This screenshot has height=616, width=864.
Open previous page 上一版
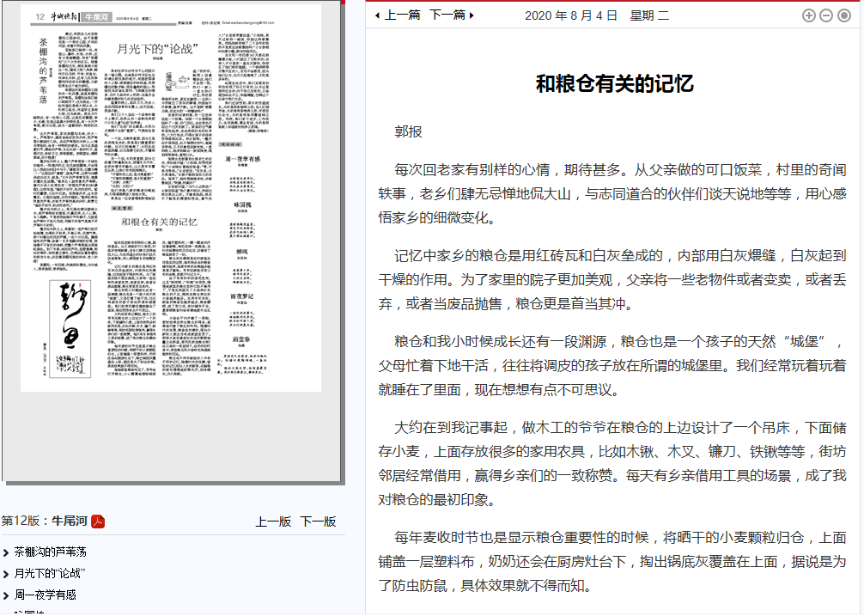click(x=273, y=521)
